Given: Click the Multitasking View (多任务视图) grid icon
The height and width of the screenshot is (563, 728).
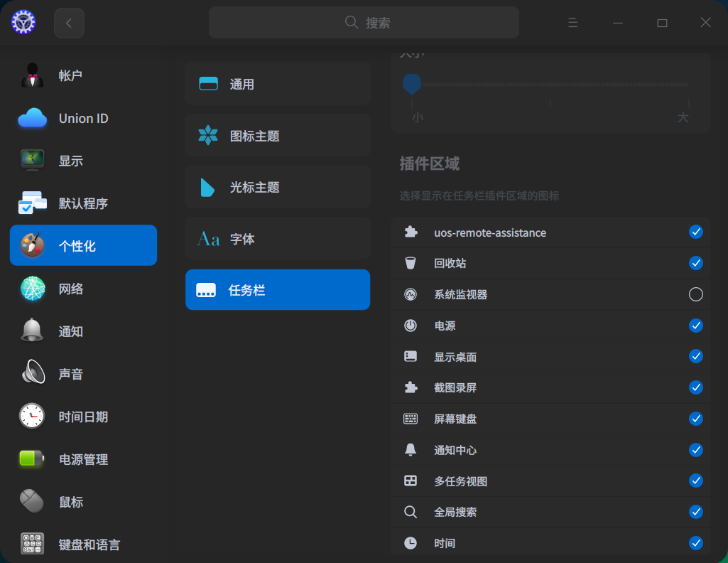Looking at the screenshot, I should point(411,481).
